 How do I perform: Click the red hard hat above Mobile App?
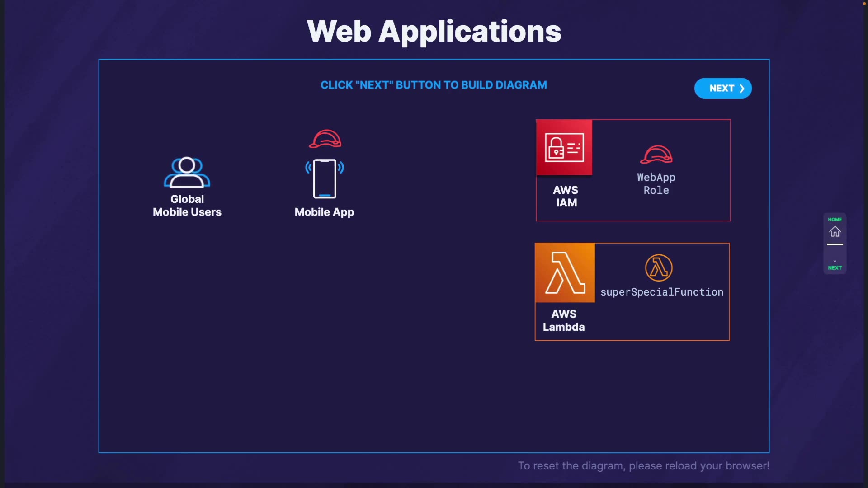pyautogui.click(x=325, y=139)
